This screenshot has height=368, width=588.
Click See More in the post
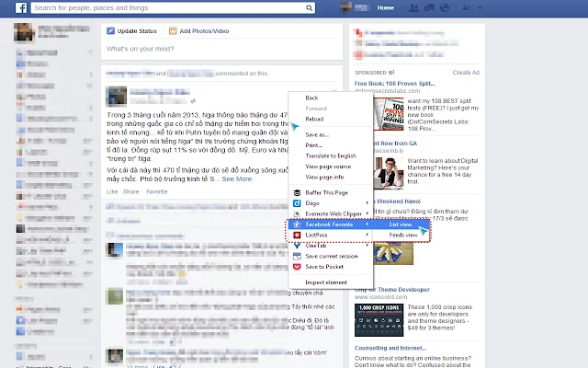(237, 179)
